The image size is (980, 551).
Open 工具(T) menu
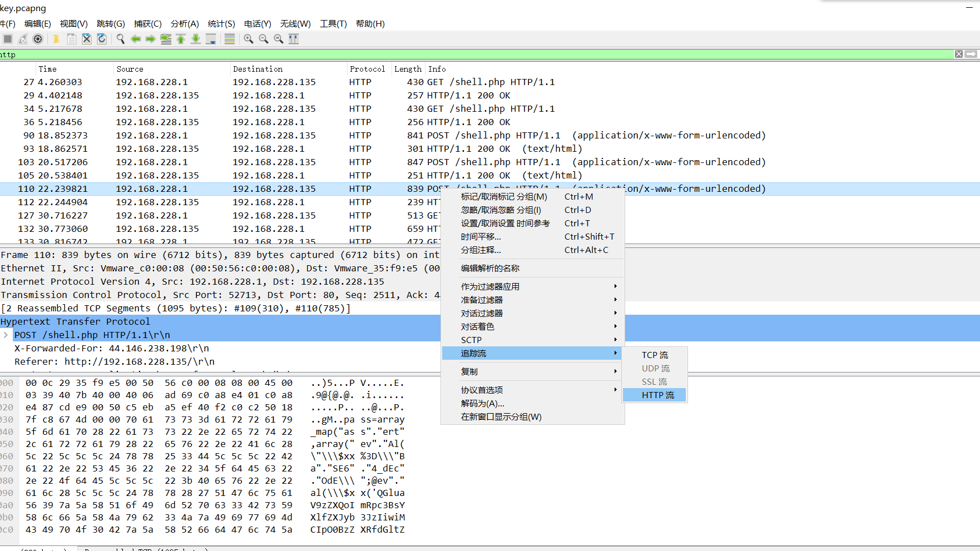[x=333, y=23]
